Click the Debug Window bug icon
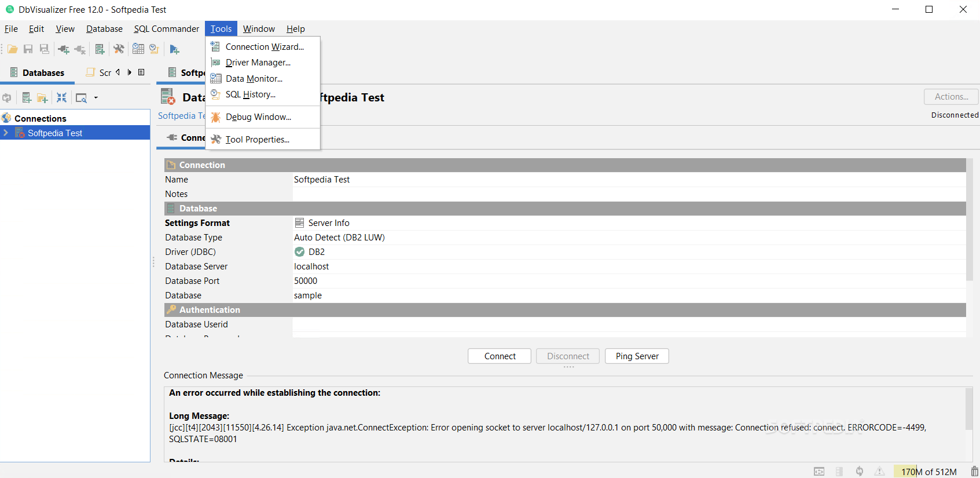The image size is (980, 478). [215, 117]
